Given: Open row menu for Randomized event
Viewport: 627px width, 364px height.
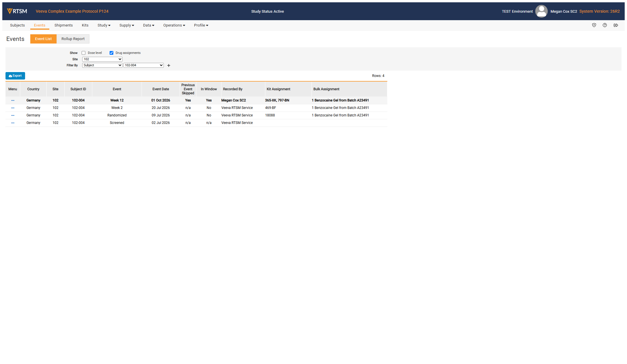Looking at the screenshot, I should (13, 115).
